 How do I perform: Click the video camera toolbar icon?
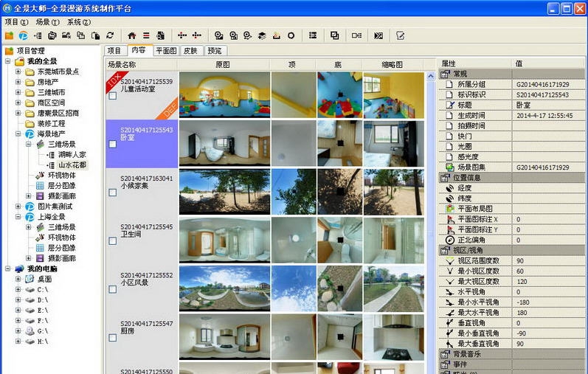356,35
